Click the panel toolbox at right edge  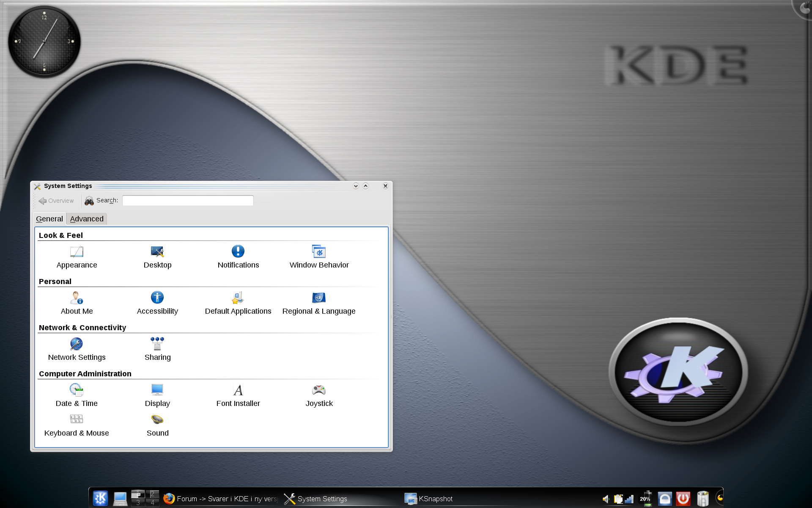719,498
